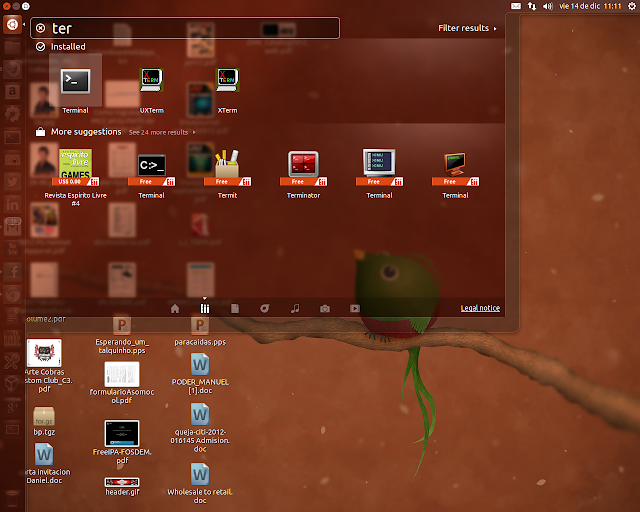Select the Terminator suggestion

tap(303, 168)
